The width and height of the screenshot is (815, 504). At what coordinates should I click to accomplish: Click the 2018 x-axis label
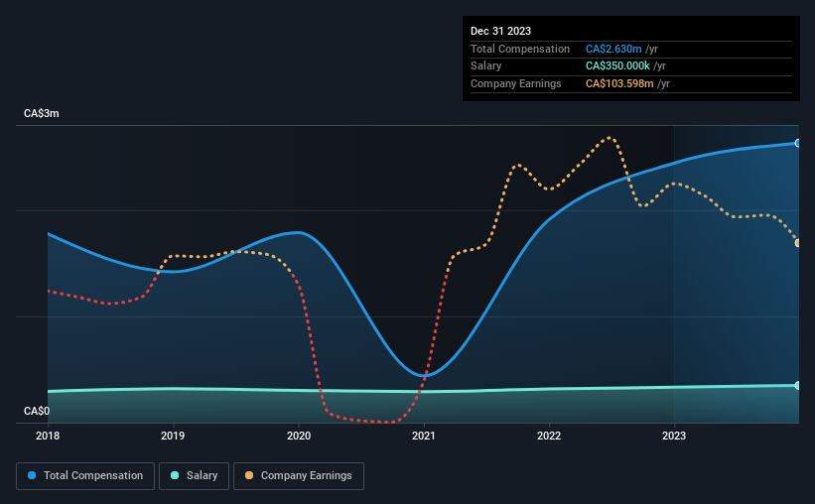pos(48,436)
